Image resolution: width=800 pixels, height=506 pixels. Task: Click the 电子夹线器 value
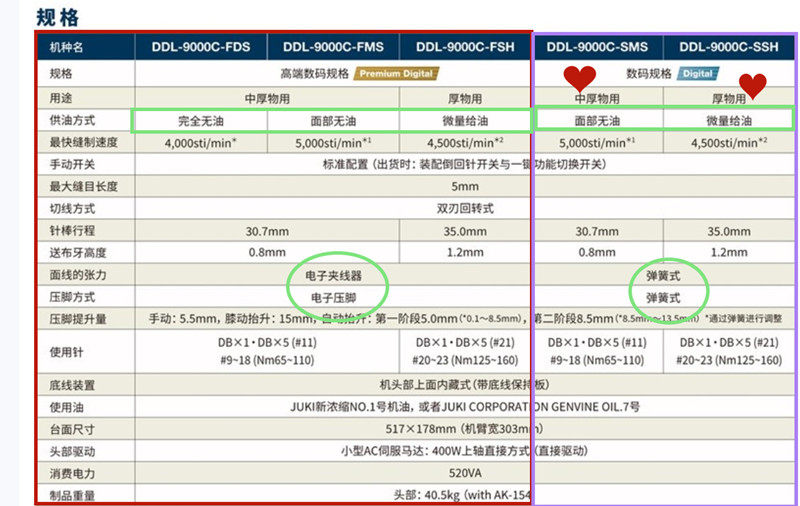click(x=333, y=275)
